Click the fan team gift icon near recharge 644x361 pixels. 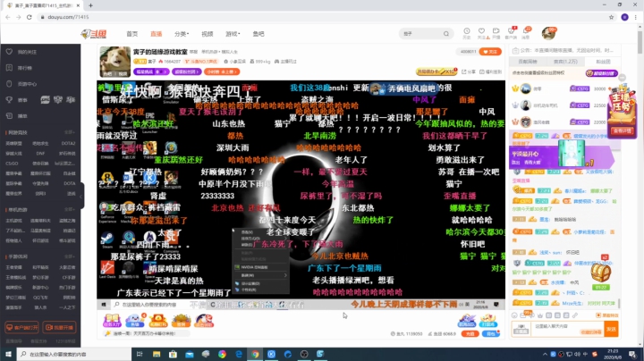[488, 321]
